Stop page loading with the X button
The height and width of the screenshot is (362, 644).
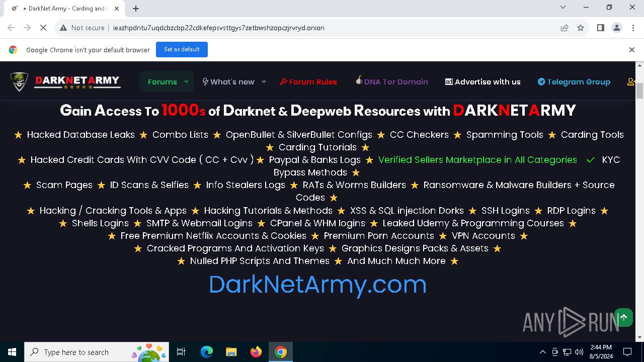[x=43, y=28]
